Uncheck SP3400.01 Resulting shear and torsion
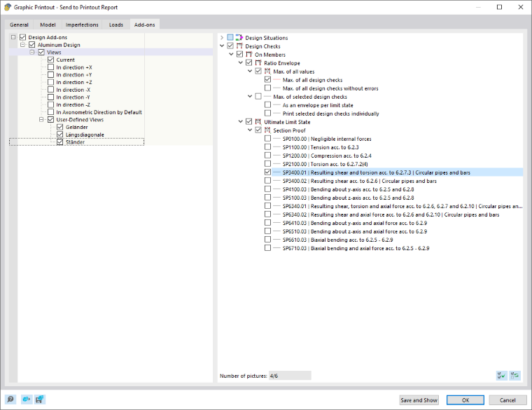The image size is (532, 410). (267, 172)
